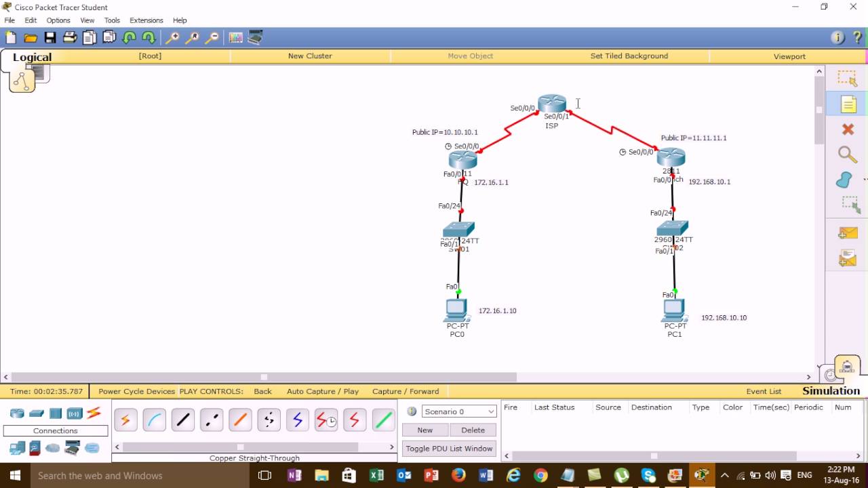Activate the red X Delete tool
868x488 pixels.
click(x=848, y=129)
